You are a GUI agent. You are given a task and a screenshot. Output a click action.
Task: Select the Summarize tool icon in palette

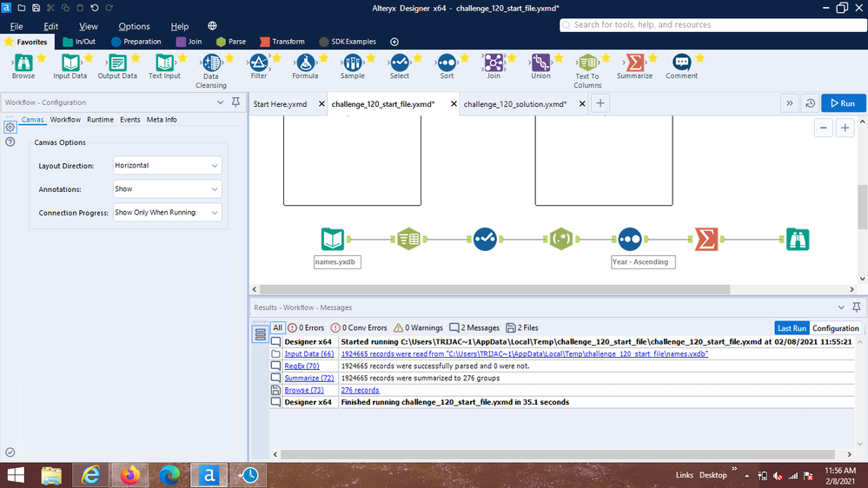[634, 63]
